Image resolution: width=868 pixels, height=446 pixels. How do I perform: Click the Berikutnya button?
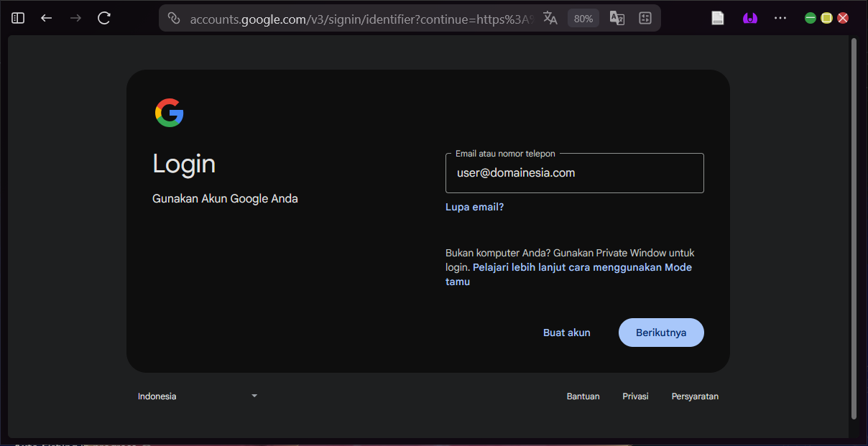tap(661, 332)
